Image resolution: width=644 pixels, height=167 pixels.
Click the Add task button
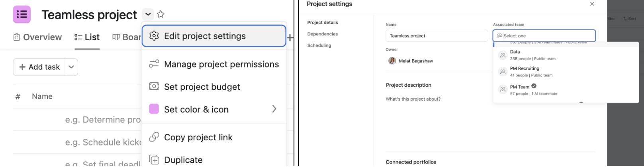(39, 67)
